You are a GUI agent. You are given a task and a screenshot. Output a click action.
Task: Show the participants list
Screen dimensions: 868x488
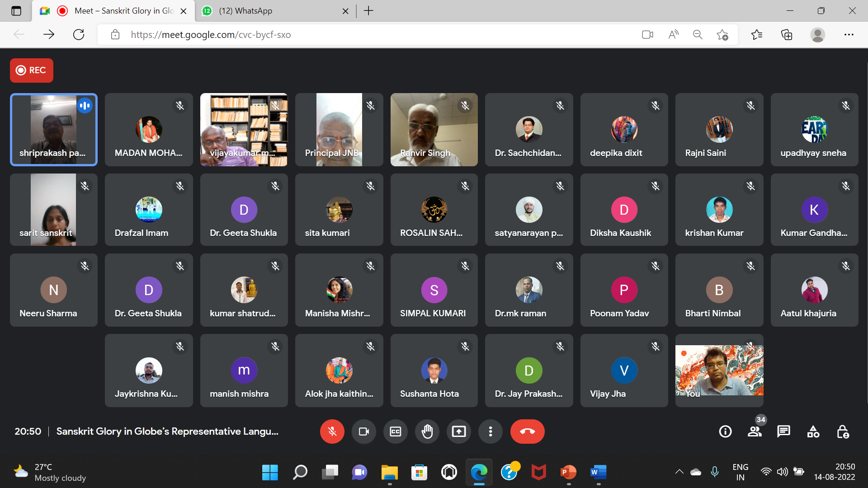click(754, 432)
